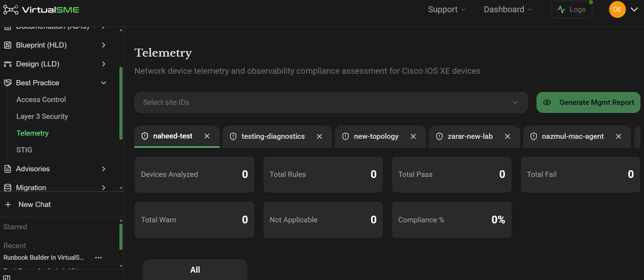
Task: Expand the Advisories chevron
Action: click(103, 169)
